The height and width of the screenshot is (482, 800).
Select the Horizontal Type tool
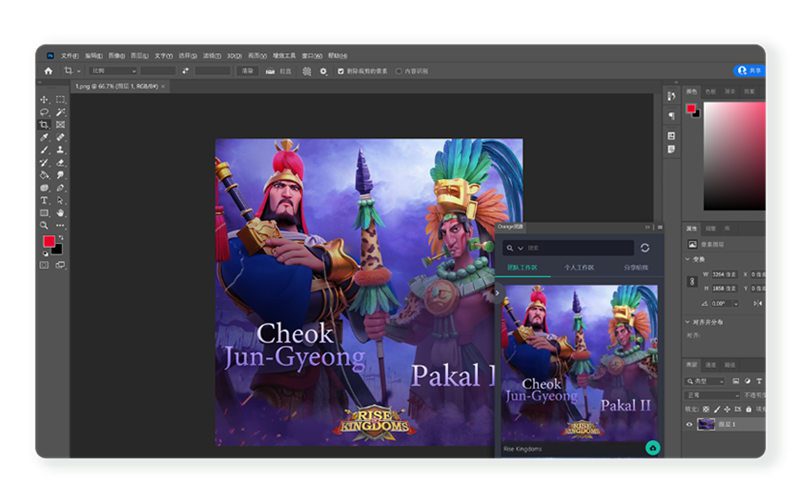pyautogui.click(x=44, y=200)
